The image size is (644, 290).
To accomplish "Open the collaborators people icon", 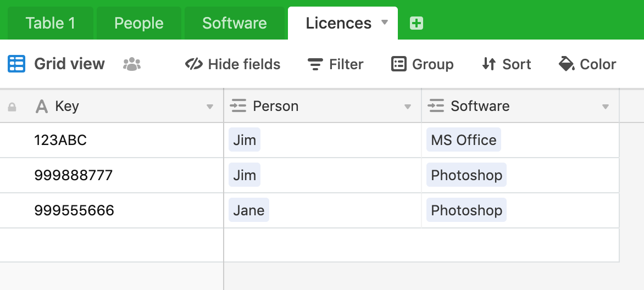I will (132, 64).
